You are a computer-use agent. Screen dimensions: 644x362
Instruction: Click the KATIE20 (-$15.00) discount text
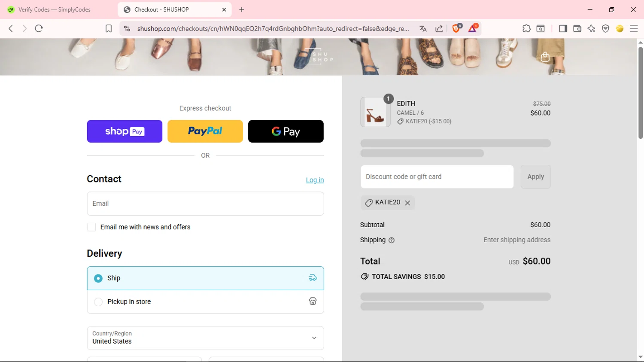pyautogui.click(x=428, y=122)
